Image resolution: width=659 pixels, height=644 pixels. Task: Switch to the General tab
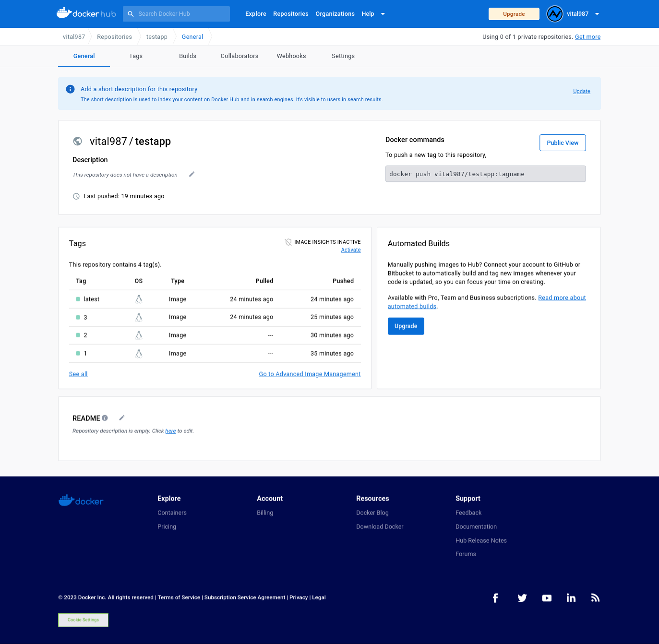tap(84, 56)
